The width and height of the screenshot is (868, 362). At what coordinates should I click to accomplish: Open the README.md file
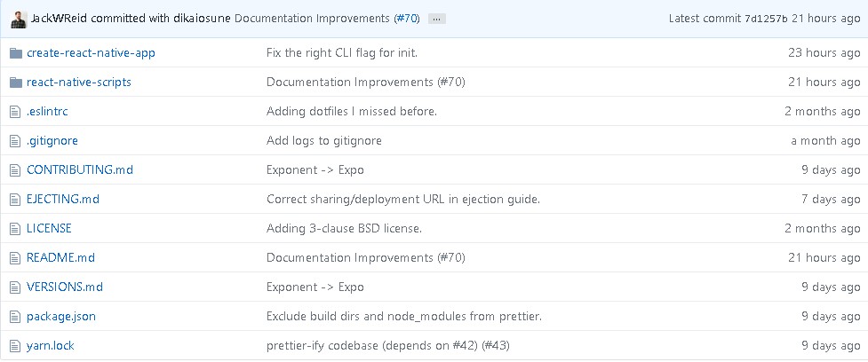point(60,258)
